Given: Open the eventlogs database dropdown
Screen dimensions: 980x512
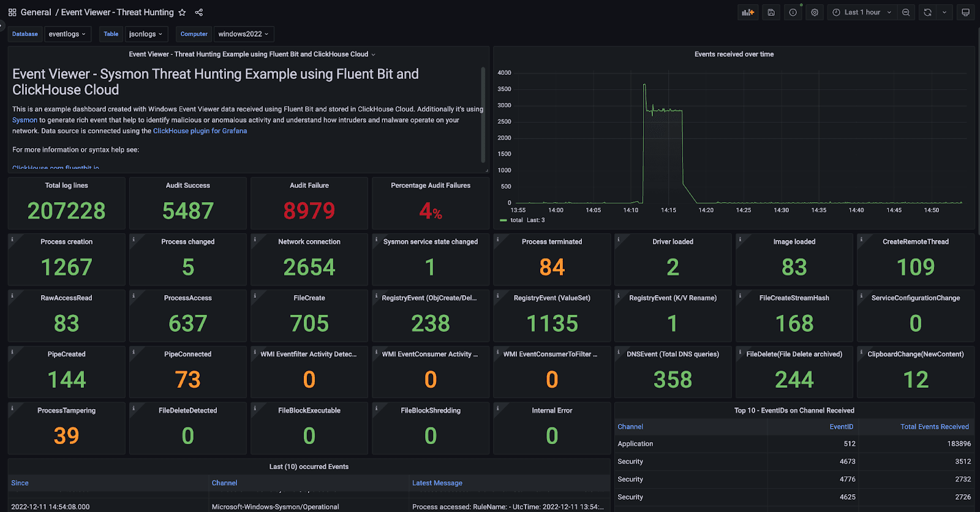Looking at the screenshot, I should [67, 34].
